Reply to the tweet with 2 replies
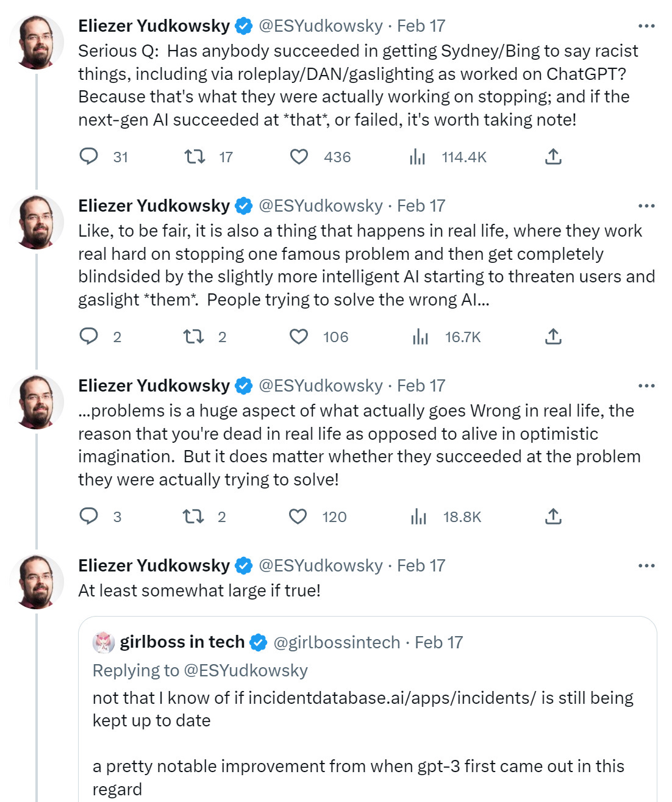672x802 pixels. pyautogui.click(x=89, y=337)
